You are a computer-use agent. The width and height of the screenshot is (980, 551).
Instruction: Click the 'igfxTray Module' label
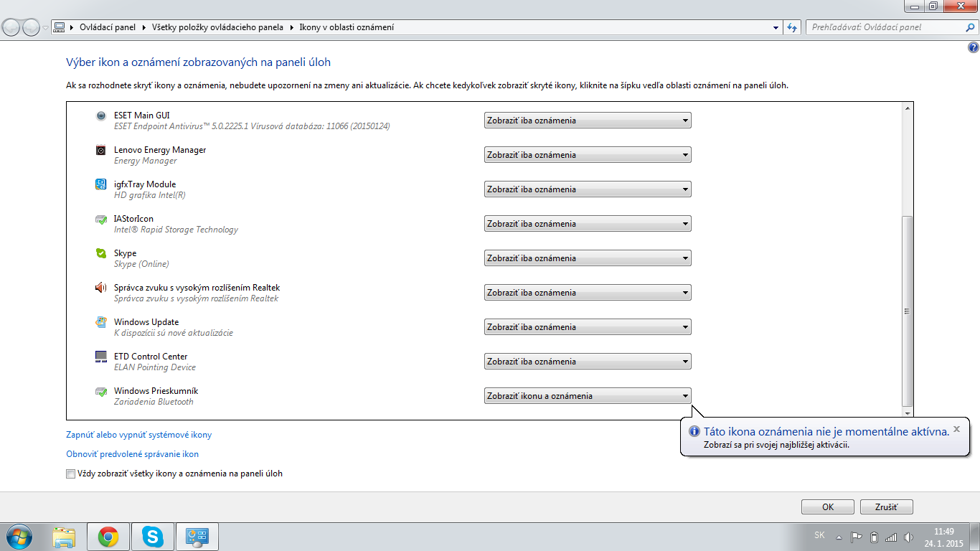145,184
